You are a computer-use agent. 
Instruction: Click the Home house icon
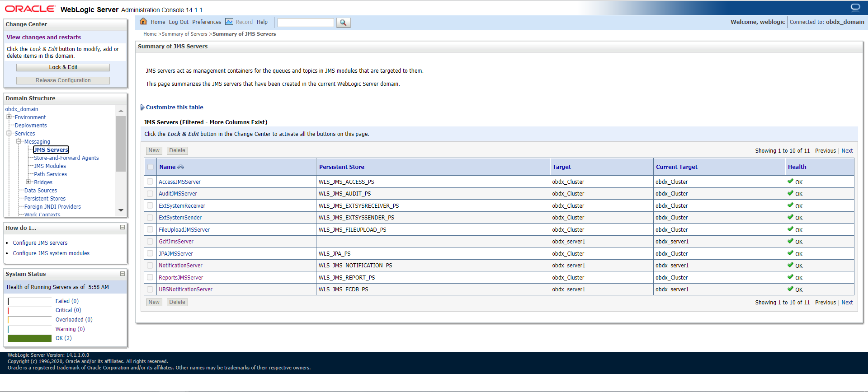coord(143,21)
